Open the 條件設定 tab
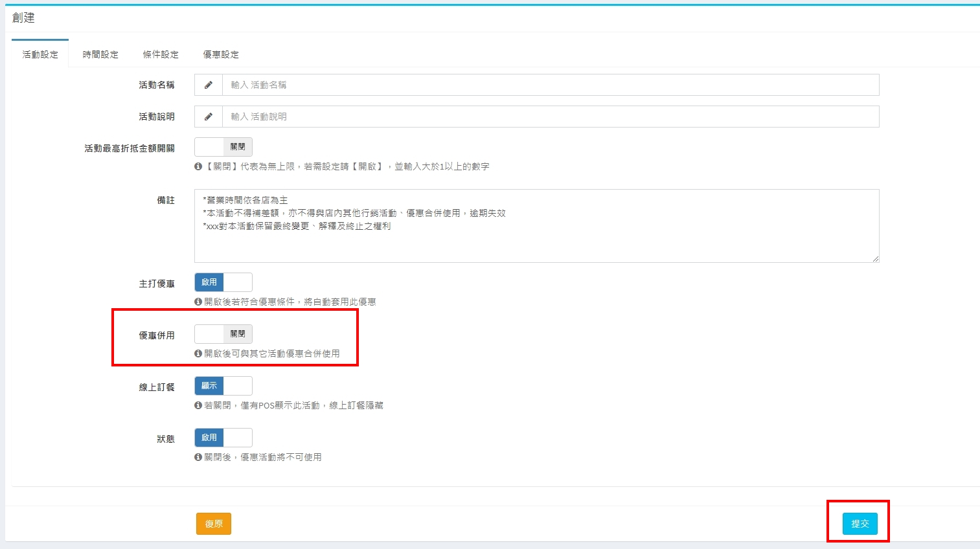 click(x=161, y=54)
